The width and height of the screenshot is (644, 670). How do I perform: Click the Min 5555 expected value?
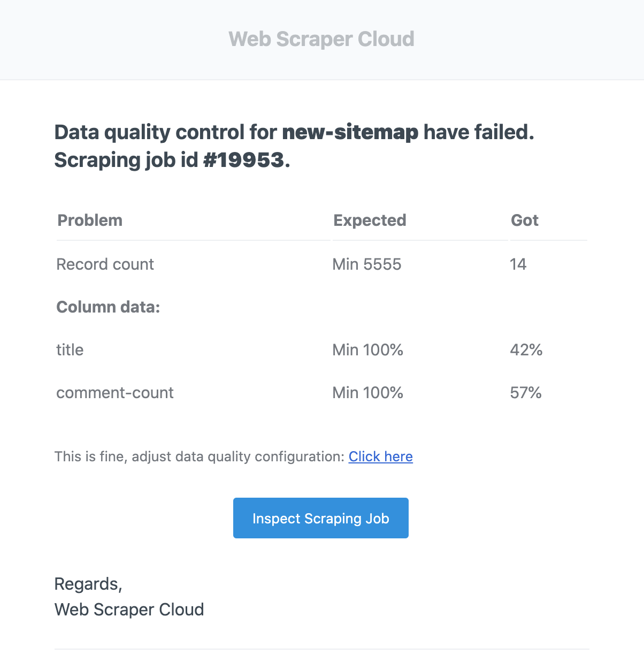coord(367,264)
